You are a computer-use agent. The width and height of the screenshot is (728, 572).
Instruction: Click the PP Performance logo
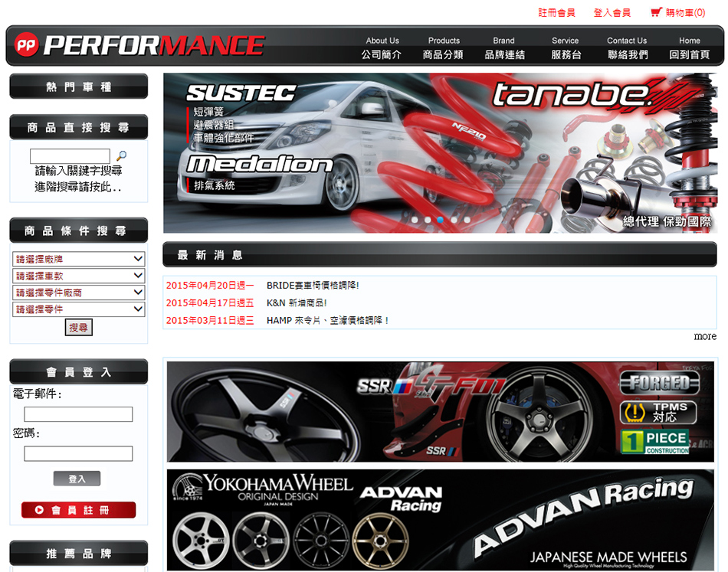coord(139,45)
